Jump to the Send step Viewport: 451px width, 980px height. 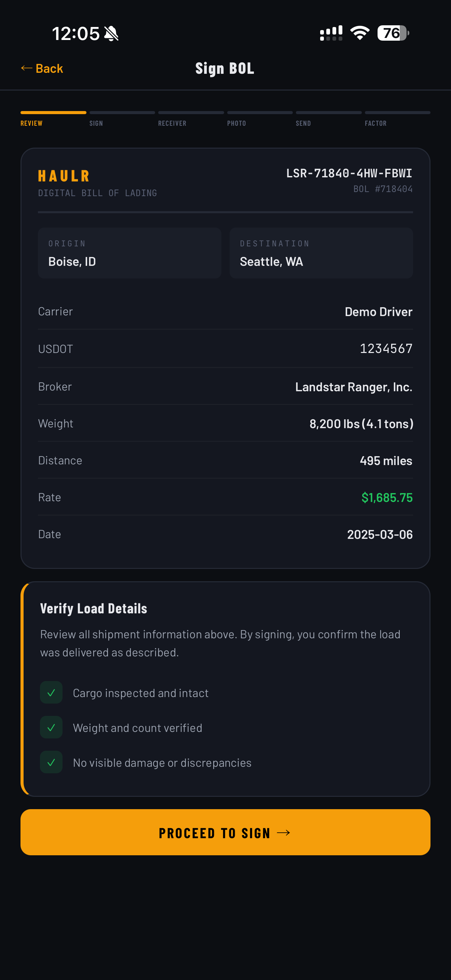tap(303, 123)
